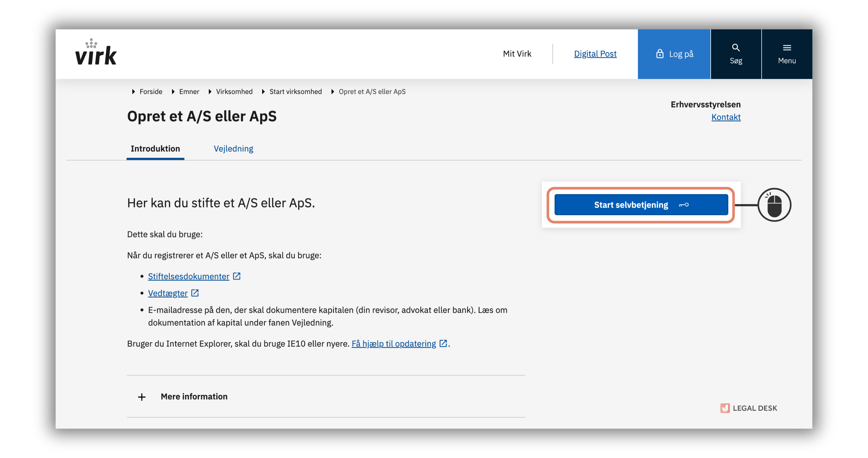Open Mit Virk
The width and height of the screenshot is (868, 458).
coord(517,54)
